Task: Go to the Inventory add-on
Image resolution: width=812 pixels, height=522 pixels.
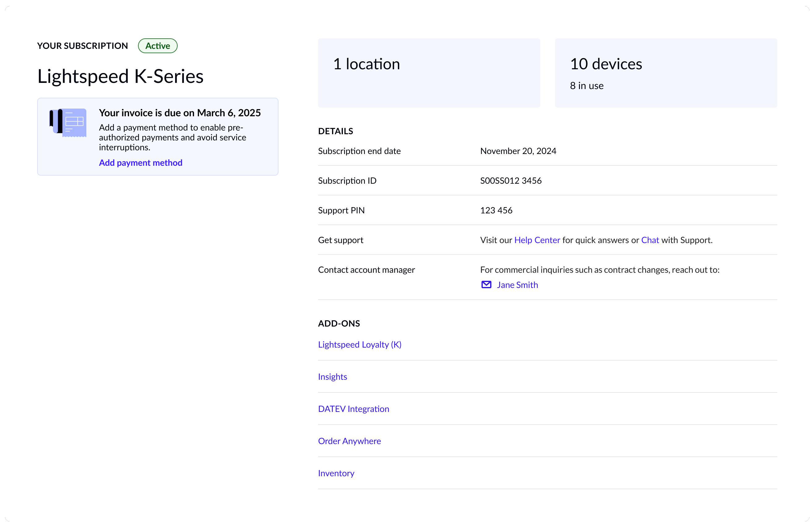Action: pos(336,473)
